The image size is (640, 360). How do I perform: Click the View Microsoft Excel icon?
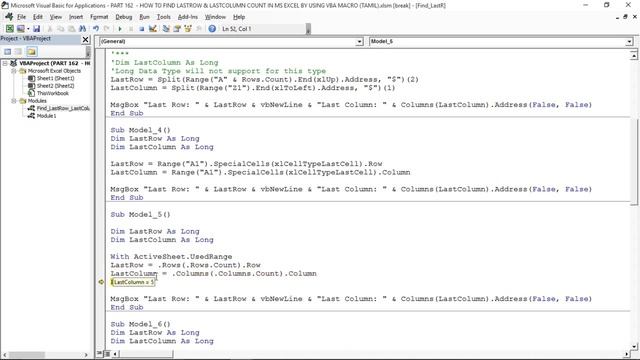point(9,29)
